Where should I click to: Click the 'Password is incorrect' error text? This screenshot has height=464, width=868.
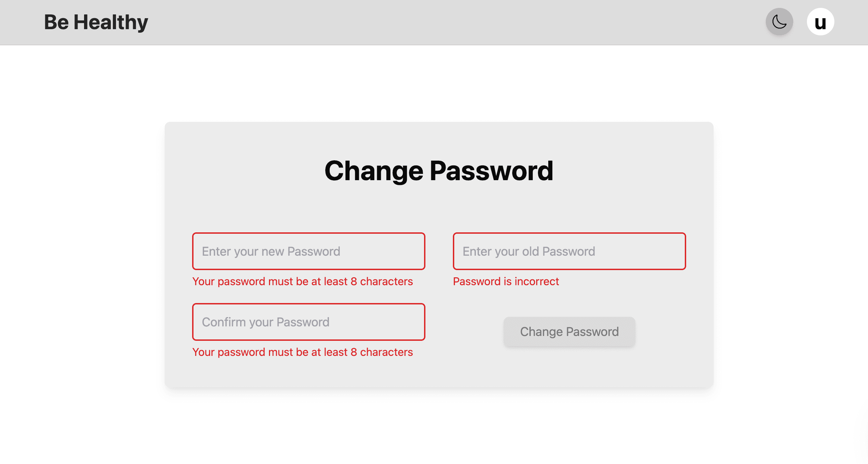click(x=506, y=281)
